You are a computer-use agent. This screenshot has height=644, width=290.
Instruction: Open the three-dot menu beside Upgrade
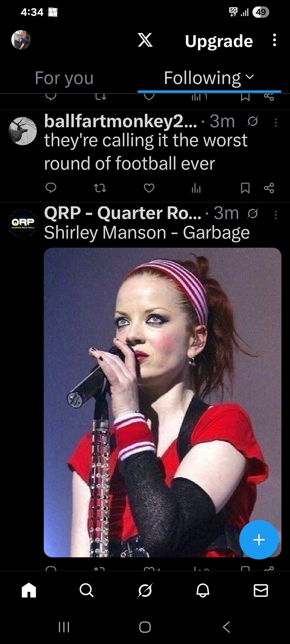click(275, 40)
